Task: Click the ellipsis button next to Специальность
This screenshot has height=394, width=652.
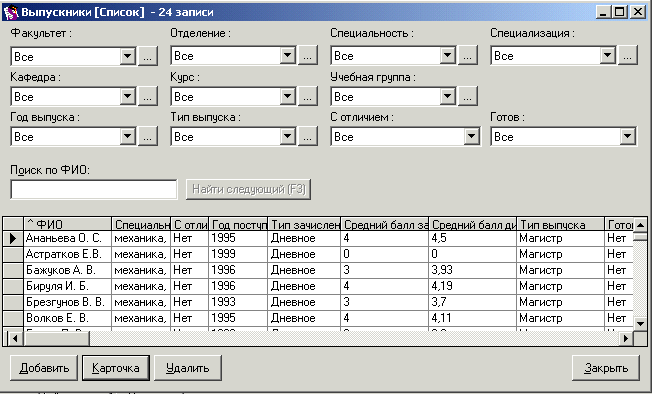Action: 468,55
